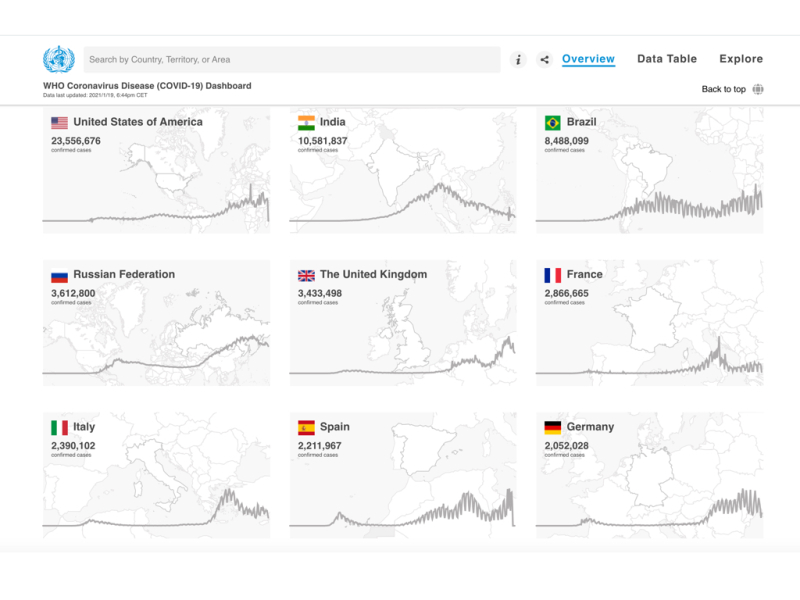The width and height of the screenshot is (800, 600).
Task: Click the WHO Coronavirus Dashboard title
Action: pyautogui.click(x=147, y=86)
